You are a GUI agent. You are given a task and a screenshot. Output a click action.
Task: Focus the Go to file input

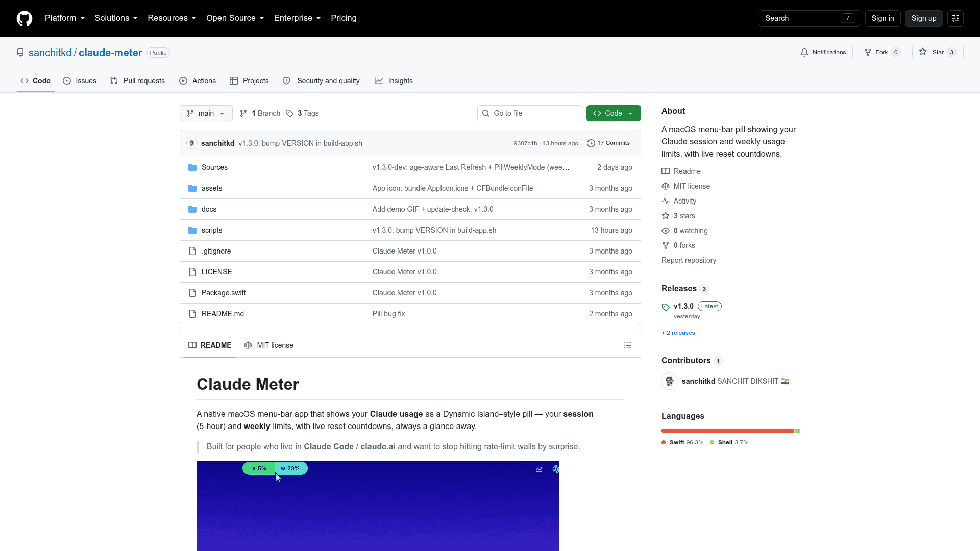pos(530,113)
